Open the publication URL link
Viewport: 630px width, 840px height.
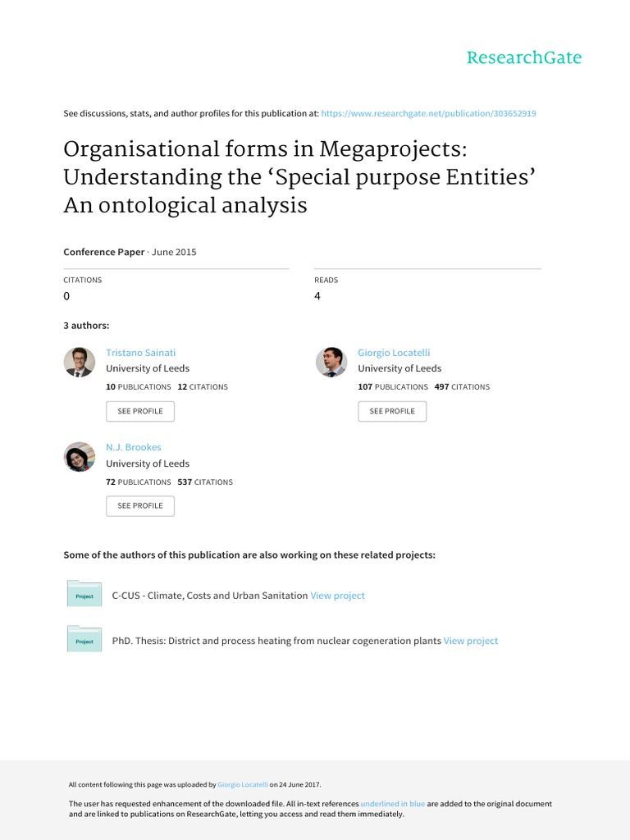point(428,113)
